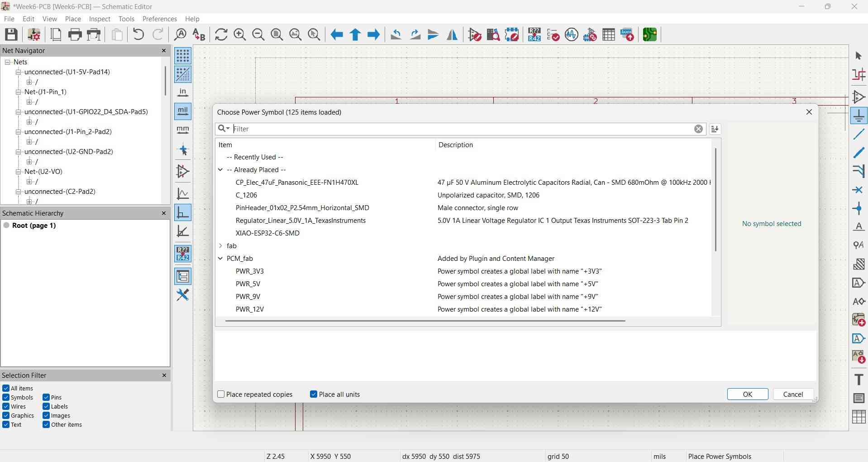Open the Place menu

click(73, 19)
